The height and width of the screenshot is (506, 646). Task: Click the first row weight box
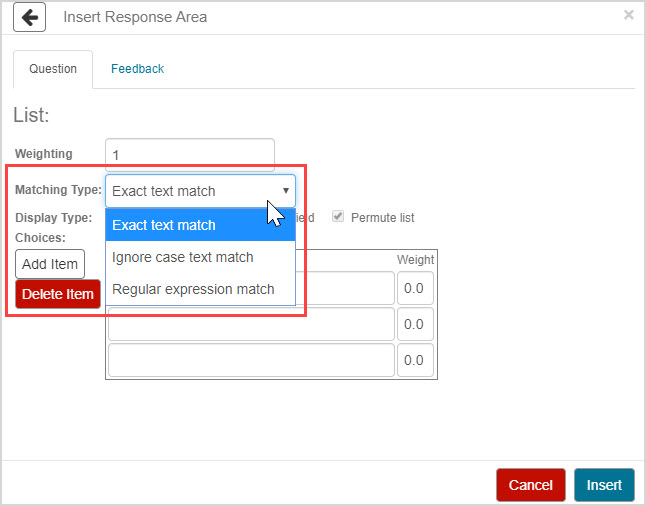coord(415,288)
